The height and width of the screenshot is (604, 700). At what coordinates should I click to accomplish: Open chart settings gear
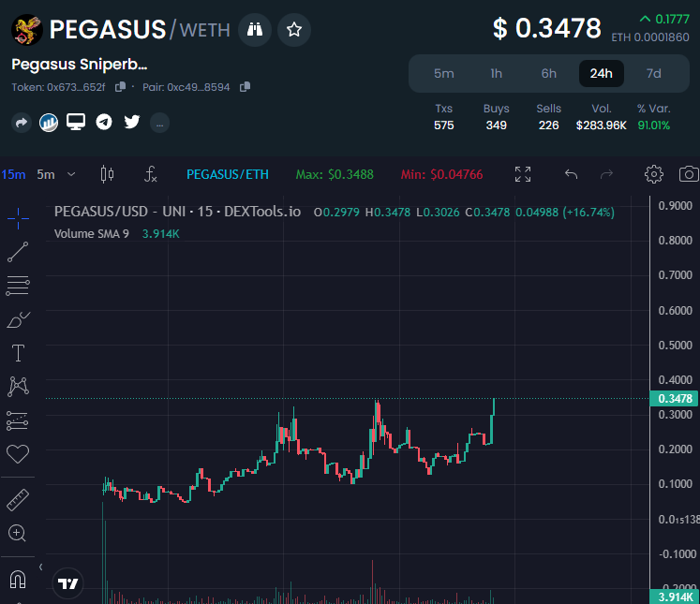coord(653,174)
